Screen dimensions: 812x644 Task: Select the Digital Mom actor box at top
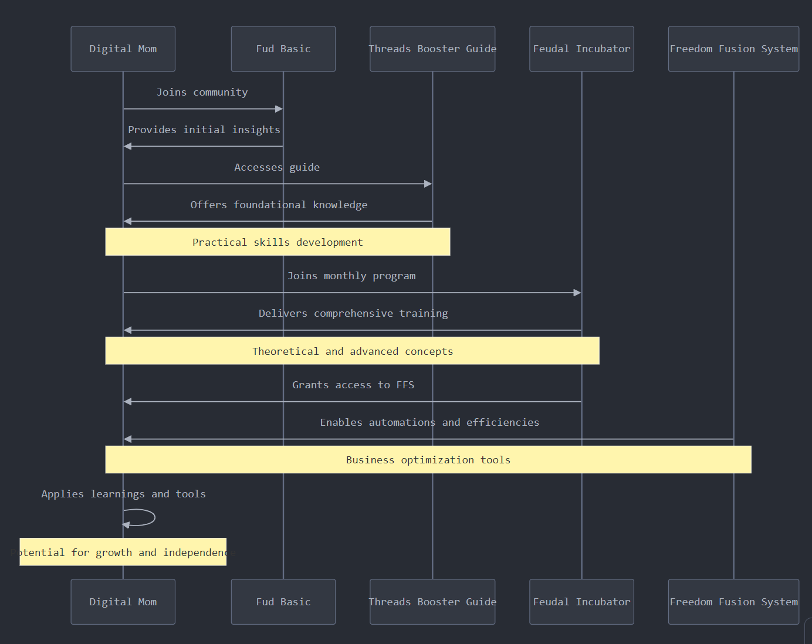coord(123,49)
